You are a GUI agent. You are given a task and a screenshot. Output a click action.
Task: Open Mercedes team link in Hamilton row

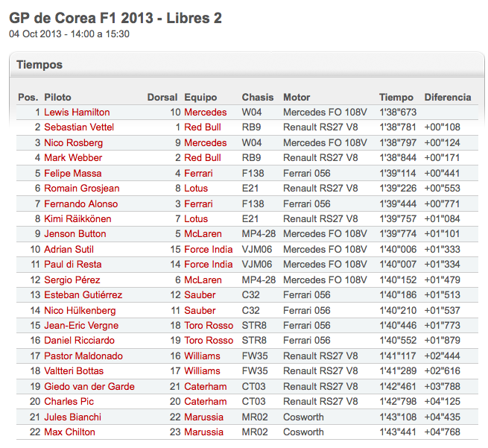pyautogui.click(x=206, y=112)
